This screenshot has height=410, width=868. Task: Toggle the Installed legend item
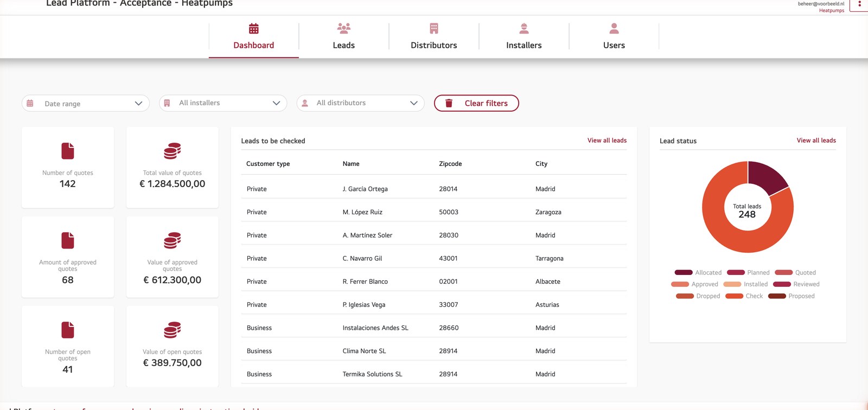click(745, 284)
